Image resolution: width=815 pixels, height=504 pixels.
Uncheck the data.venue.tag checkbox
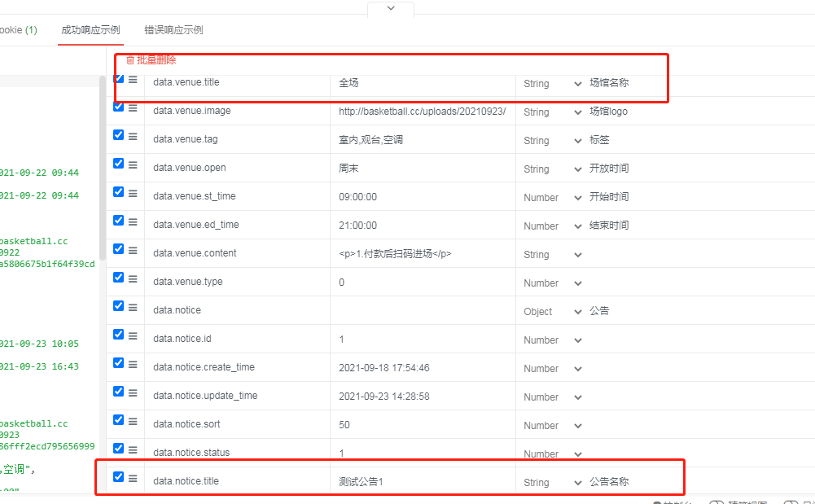[119, 135]
